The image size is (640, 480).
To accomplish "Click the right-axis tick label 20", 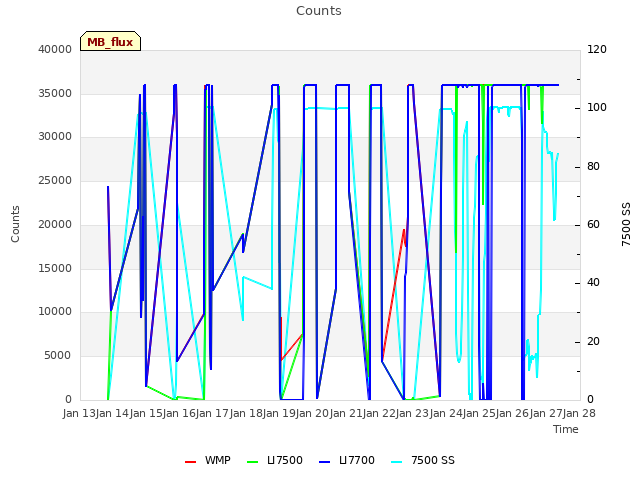I will pyautogui.click(x=593, y=341).
